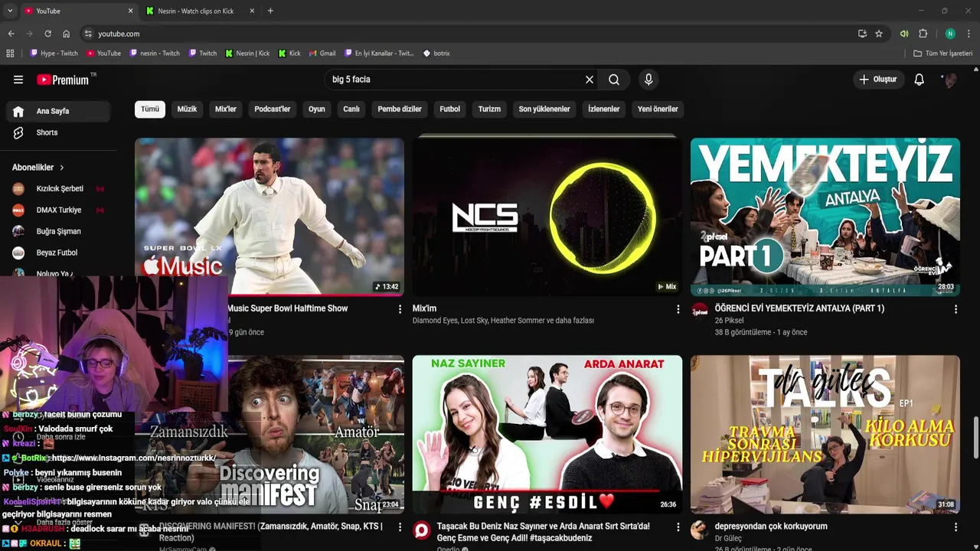Select the Mix'ler filter chip

(x=226, y=109)
